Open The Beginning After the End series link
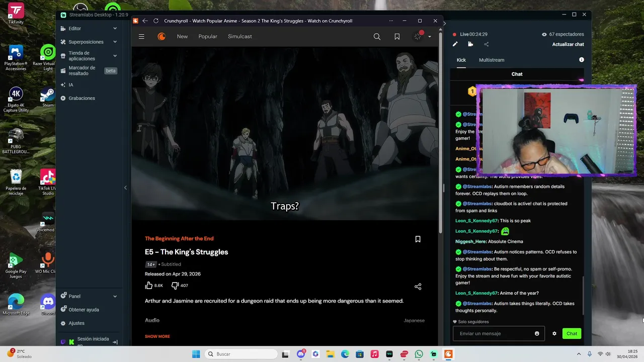This screenshot has width=644, height=362. point(179,239)
